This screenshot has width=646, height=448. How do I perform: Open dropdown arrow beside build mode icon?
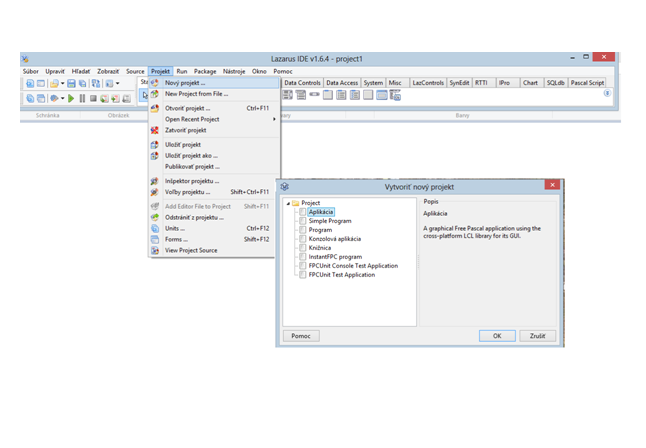pyautogui.click(x=62, y=98)
